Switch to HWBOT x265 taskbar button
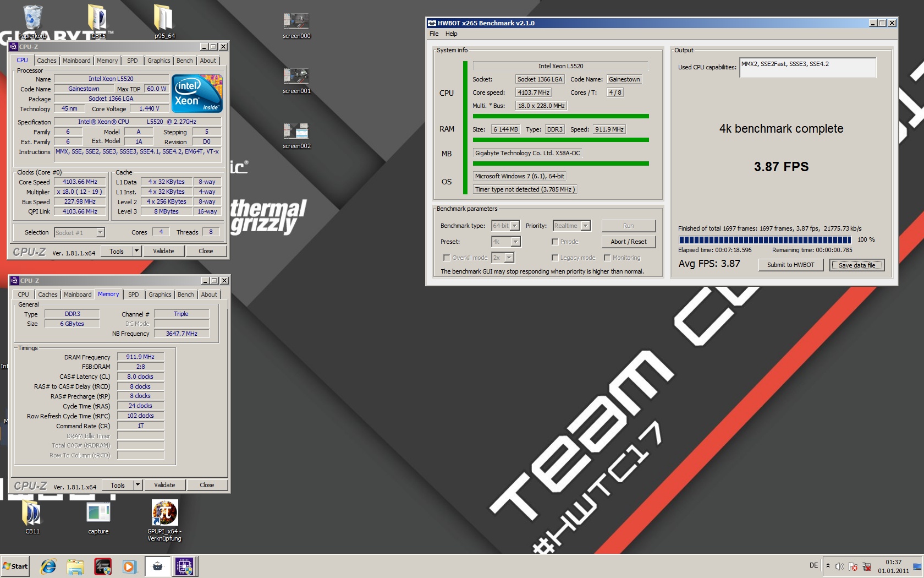This screenshot has width=924, height=578. click(x=157, y=566)
